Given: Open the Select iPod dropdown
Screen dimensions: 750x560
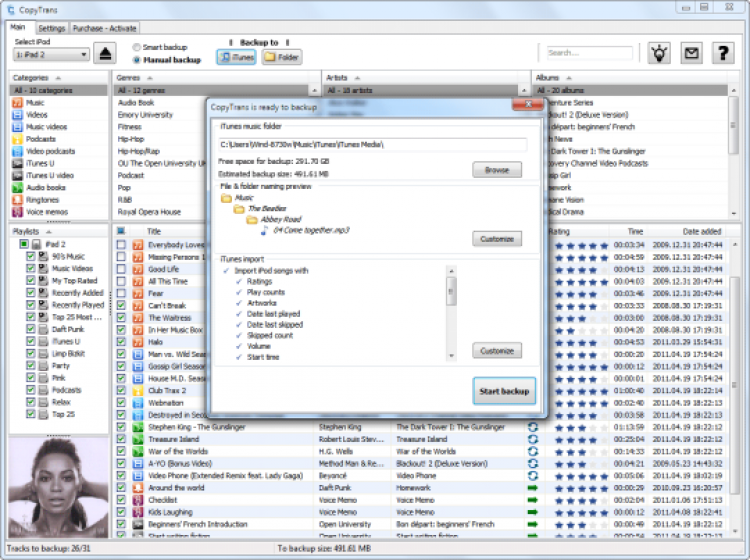Looking at the screenshot, I should (51, 55).
